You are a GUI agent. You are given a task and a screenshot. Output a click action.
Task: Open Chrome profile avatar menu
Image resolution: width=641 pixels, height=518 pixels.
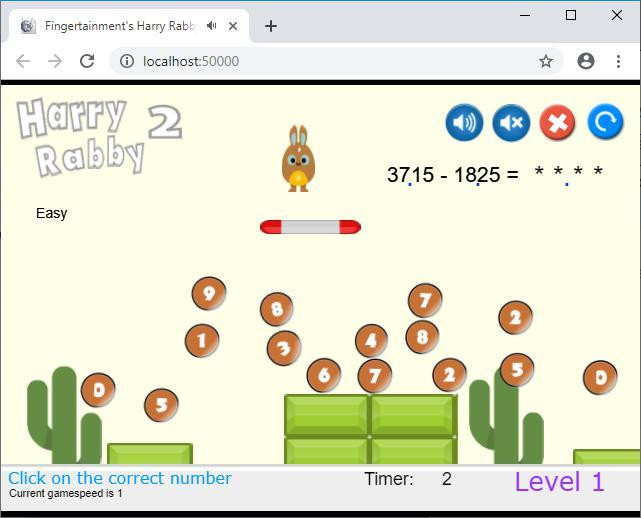coord(586,61)
